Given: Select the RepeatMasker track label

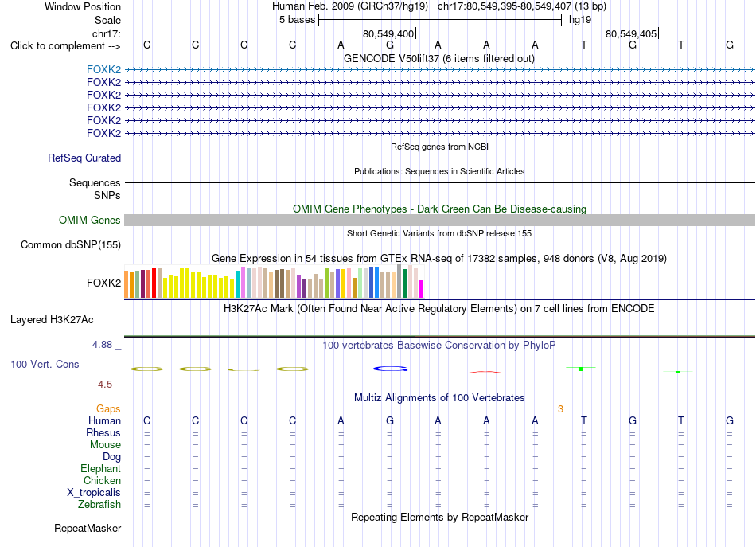Looking at the screenshot, I should 88,528.
